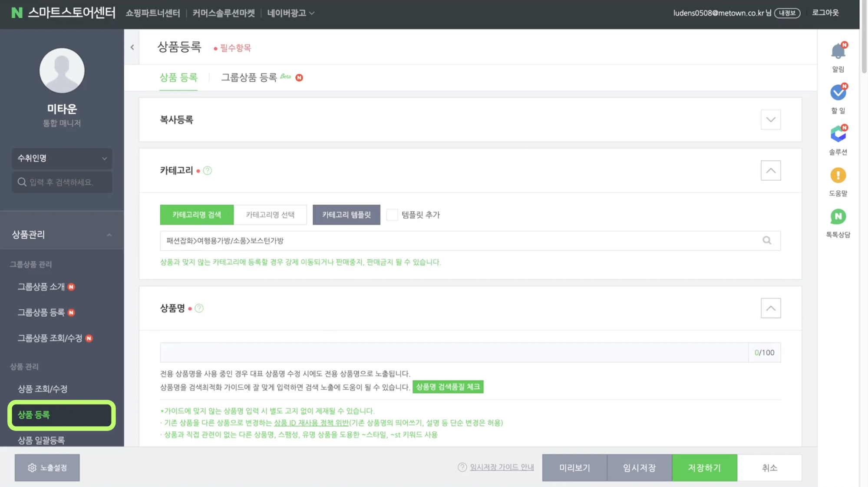Click the help icon next to 카테고리
The height and width of the screenshot is (487, 868).
coord(207,170)
